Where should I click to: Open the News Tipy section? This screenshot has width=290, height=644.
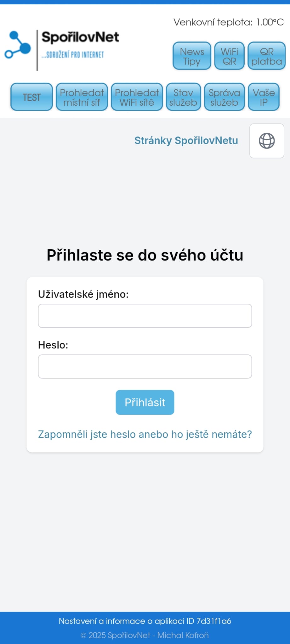[x=192, y=56]
